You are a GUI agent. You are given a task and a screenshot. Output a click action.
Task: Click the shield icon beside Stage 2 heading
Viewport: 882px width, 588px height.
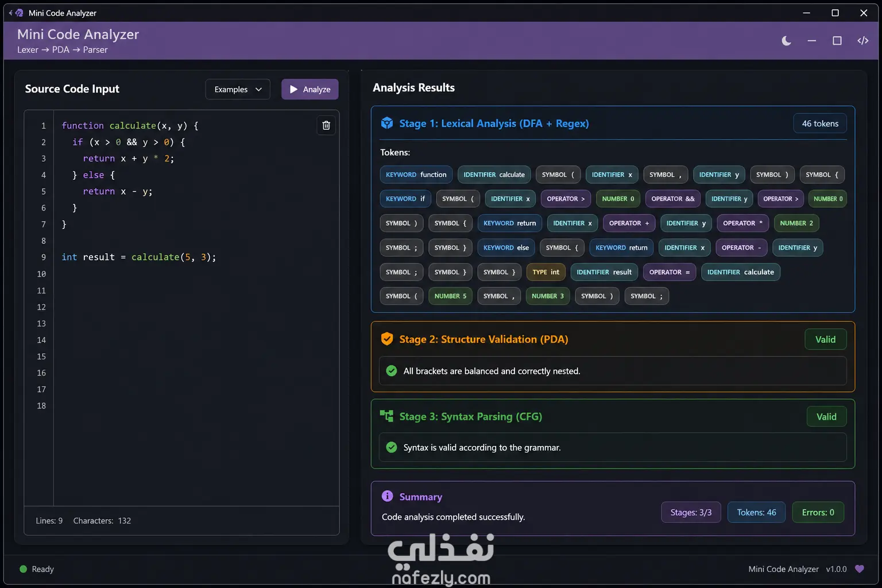(x=387, y=339)
